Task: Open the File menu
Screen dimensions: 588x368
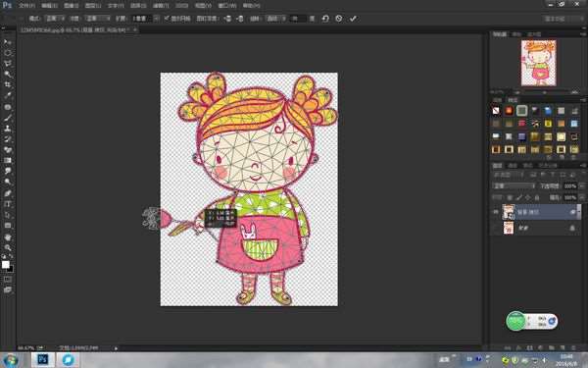Action: coord(27,6)
